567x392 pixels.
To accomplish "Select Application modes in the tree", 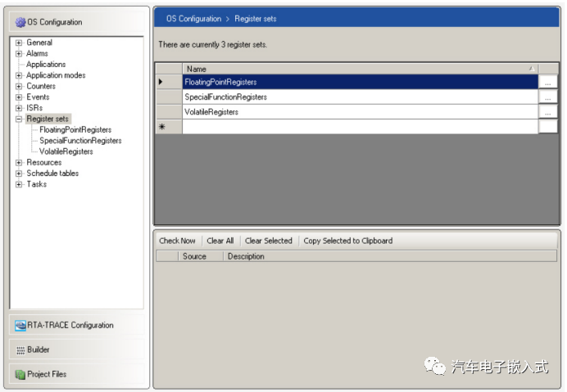I will click(56, 75).
